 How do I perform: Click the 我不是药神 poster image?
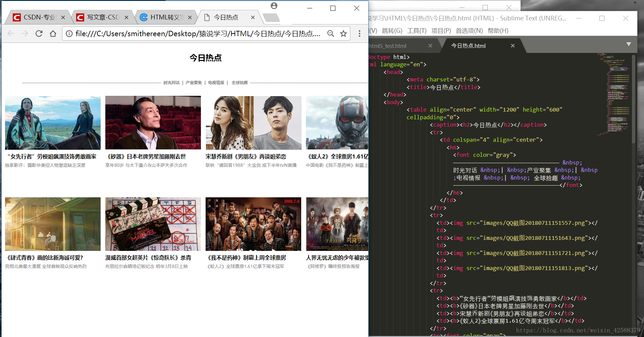(253, 224)
